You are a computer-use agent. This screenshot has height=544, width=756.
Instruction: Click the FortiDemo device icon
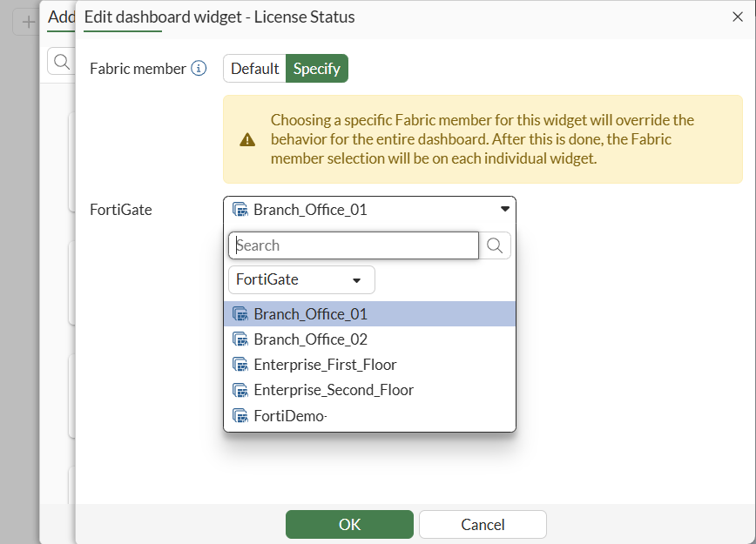240,415
